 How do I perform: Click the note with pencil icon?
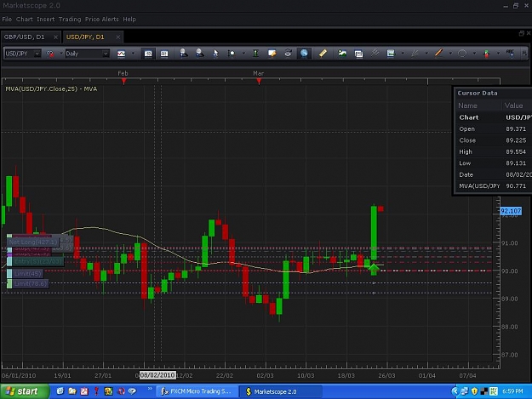272,54
